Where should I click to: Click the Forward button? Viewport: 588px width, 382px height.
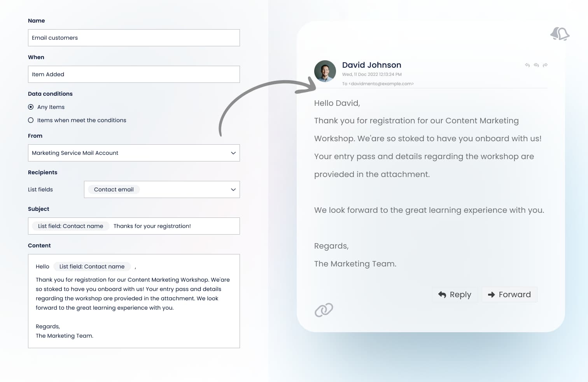tap(509, 294)
